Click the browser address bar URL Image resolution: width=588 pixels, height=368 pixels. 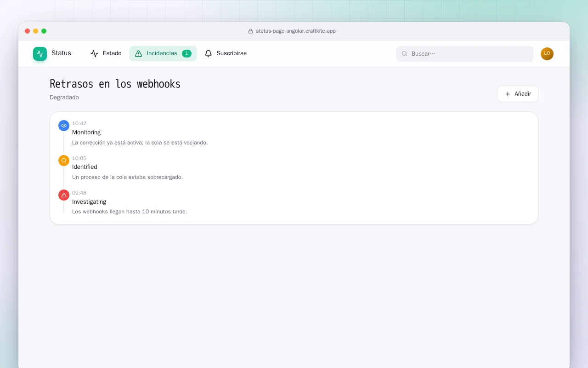coord(296,31)
